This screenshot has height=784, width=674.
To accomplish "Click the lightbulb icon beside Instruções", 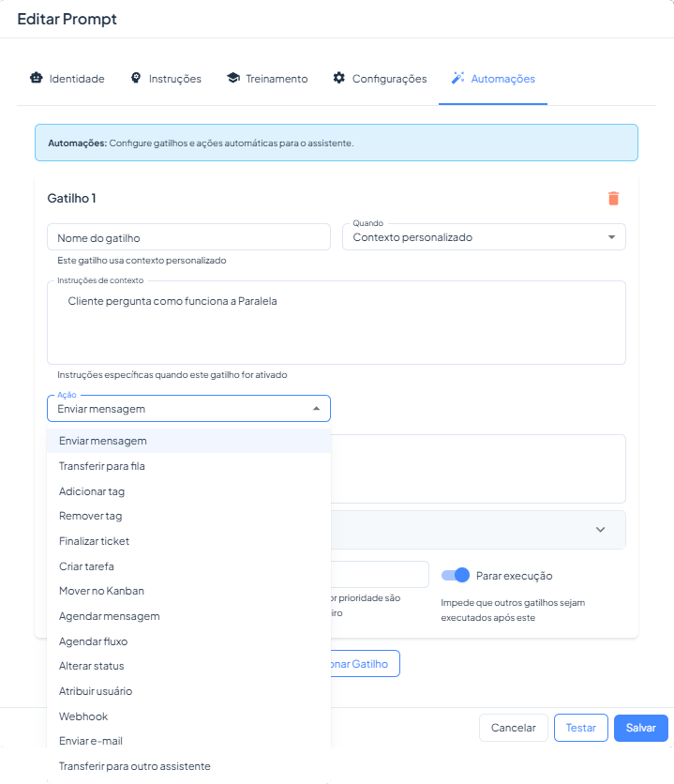I will click(x=136, y=78).
